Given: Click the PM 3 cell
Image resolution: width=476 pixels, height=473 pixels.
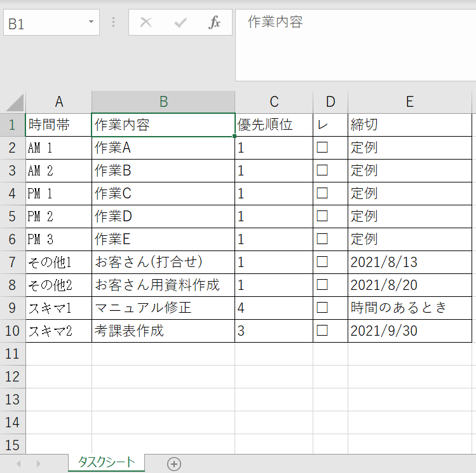Looking at the screenshot, I should pos(58,239).
